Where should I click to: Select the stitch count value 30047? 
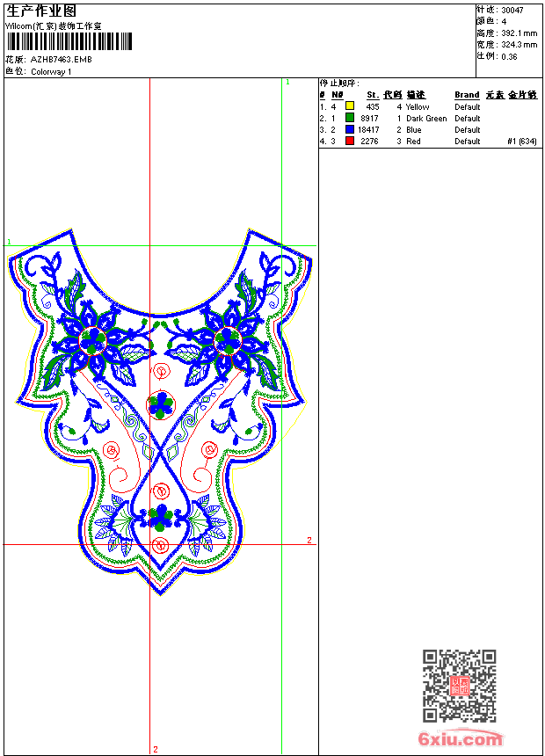click(x=512, y=11)
